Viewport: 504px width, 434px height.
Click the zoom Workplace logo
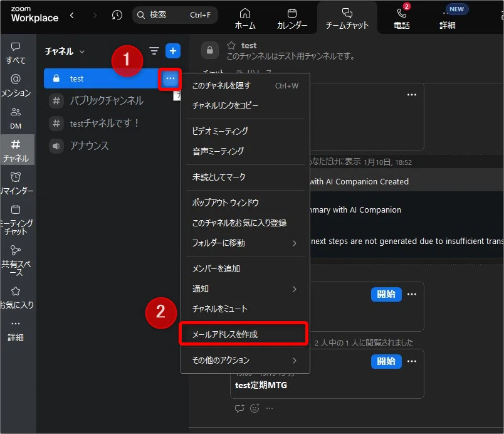(34, 14)
